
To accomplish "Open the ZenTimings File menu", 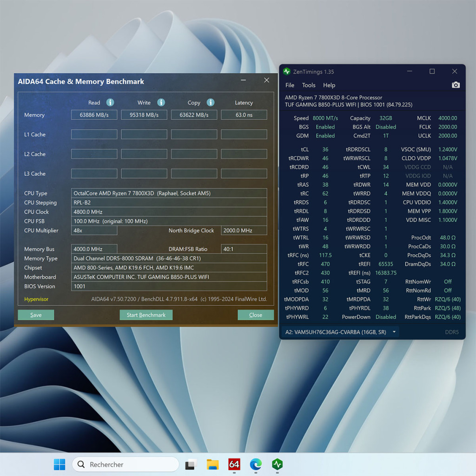I will click(x=290, y=86).
